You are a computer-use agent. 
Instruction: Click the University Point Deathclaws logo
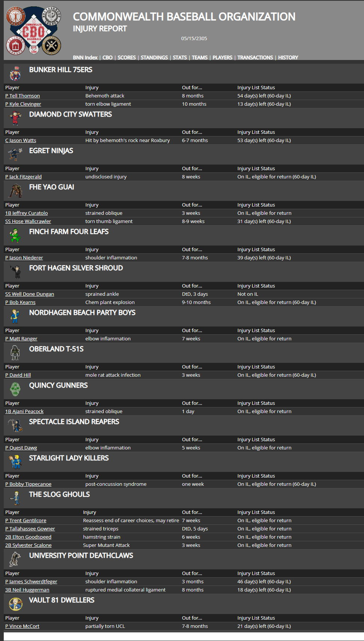pyautogui.click(x=15, y=559)
